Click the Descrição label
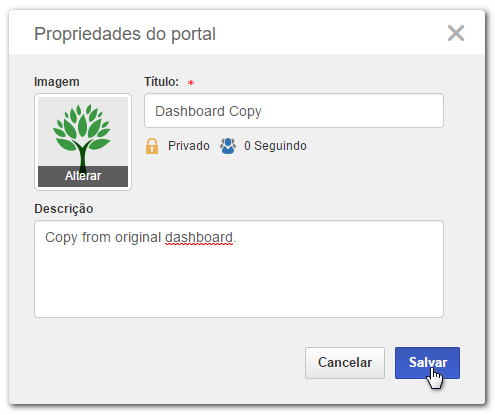 [64, 209]
